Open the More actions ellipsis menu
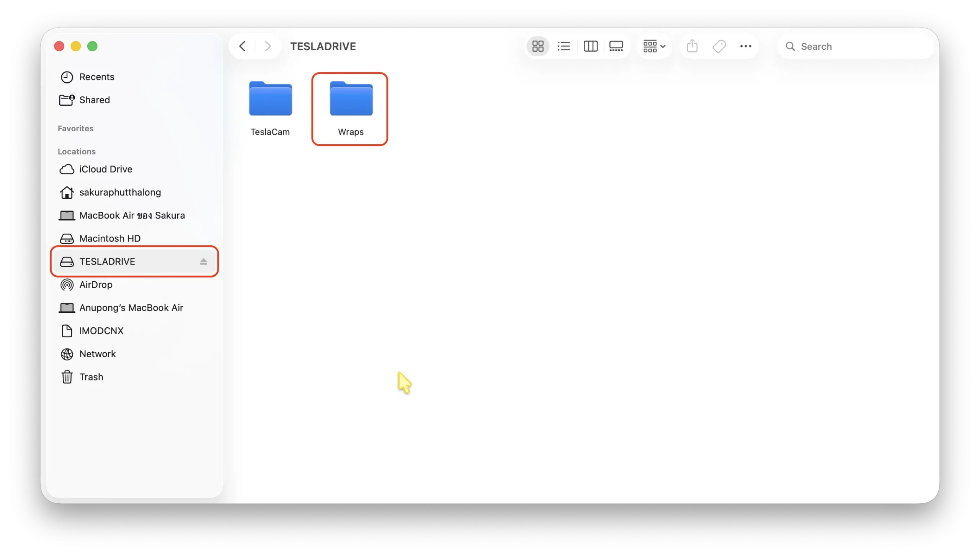Image resolution: width=980 pixels, height=557 pixels. click(x=745, y=46)
